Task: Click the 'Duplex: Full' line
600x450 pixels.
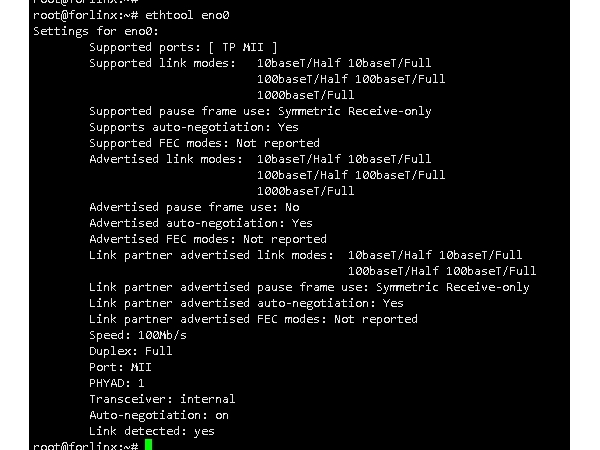Action: [x=131, y=351]
